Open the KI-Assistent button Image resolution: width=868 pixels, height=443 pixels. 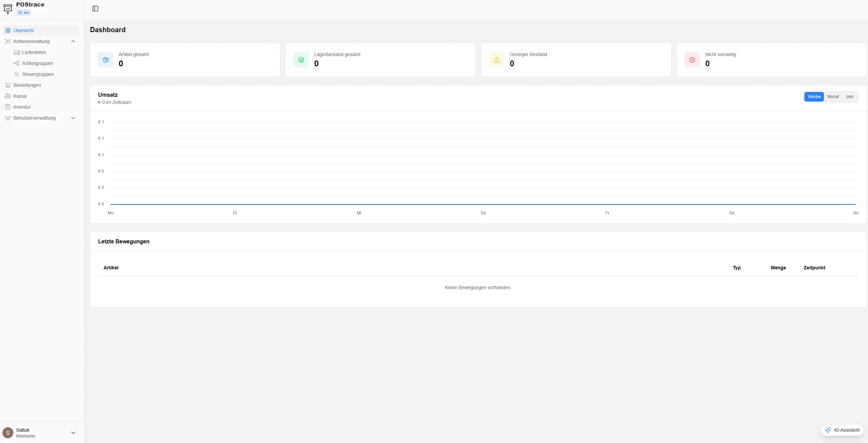tap(842, 430)
